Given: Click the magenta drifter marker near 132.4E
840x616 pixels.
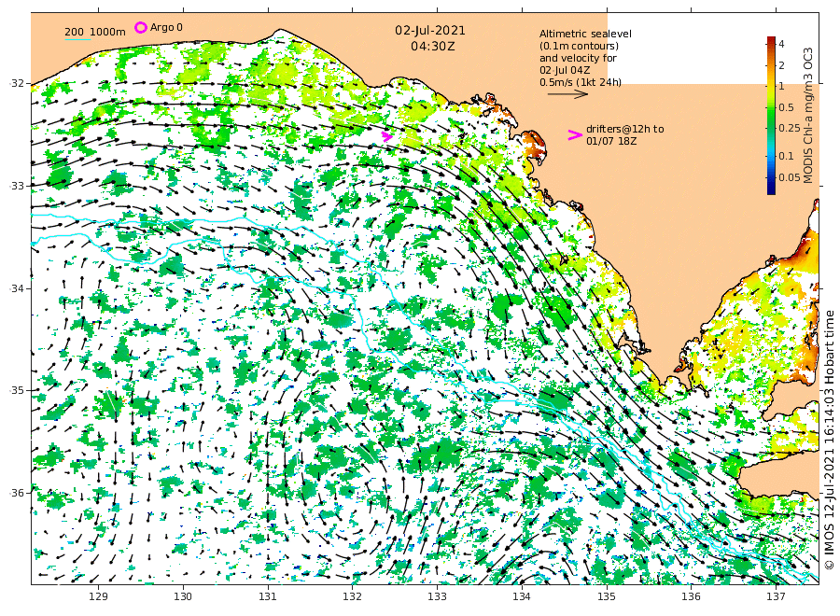Looking at the screenshot, I should (x=386, y=136).
